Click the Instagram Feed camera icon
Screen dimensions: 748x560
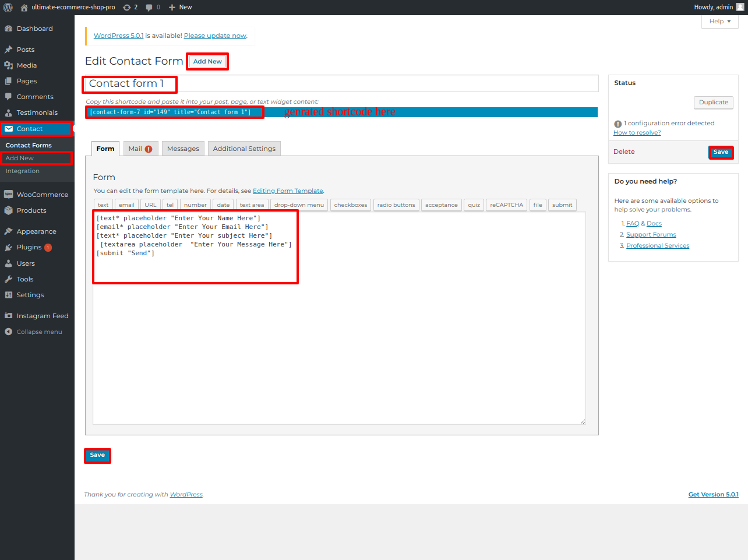pos(9,316)
